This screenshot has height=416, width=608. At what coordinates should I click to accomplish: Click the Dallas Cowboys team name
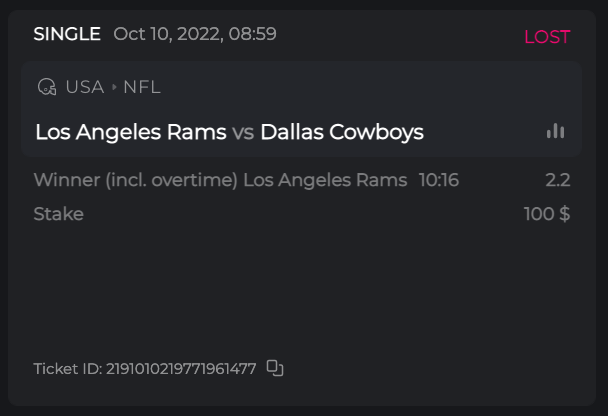(x=341, y=132)
